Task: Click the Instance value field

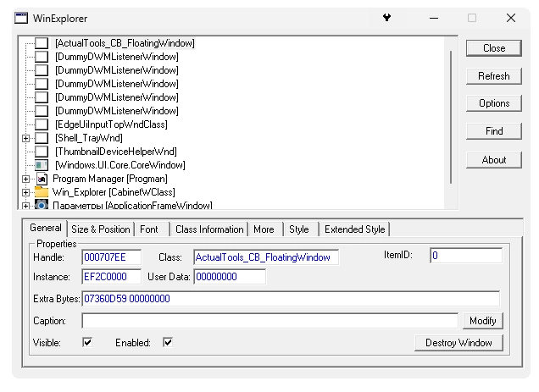Action: (111, 277)
